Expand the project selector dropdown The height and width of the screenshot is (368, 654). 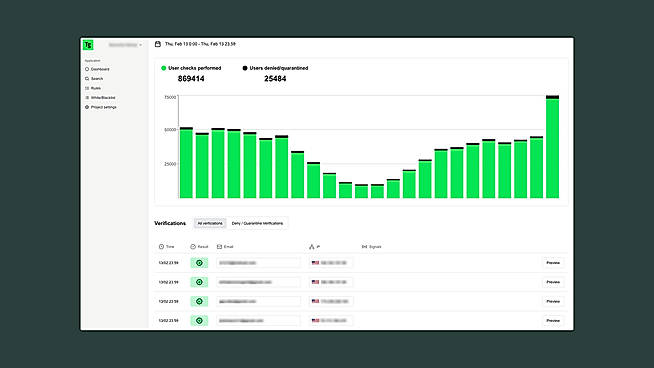[125, 45]
